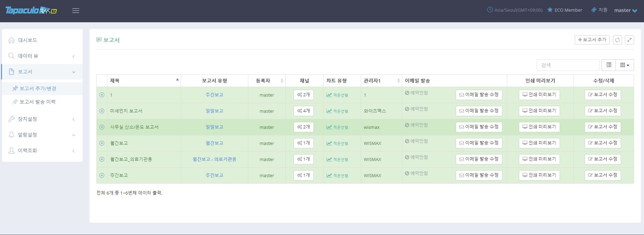This screenshot has height=235, width=644.
Task: Expand row details for 주간보고 report
Action: (x=102, y=175)
